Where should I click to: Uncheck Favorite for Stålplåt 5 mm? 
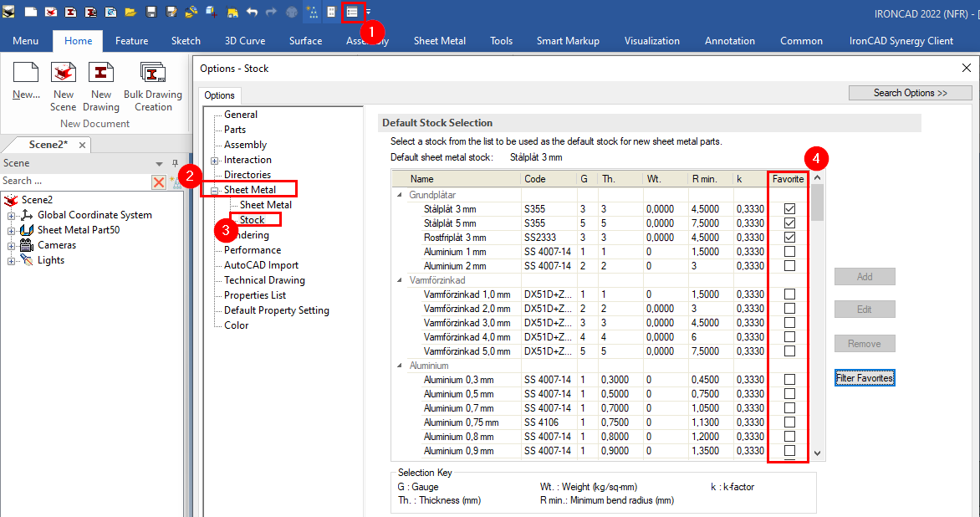click(788, 223)
